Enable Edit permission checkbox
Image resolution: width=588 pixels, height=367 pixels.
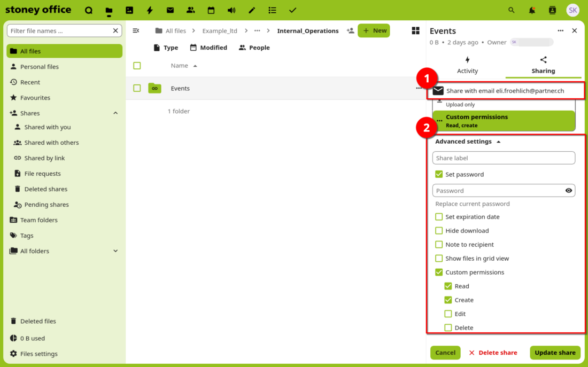[x=448, y=314]
